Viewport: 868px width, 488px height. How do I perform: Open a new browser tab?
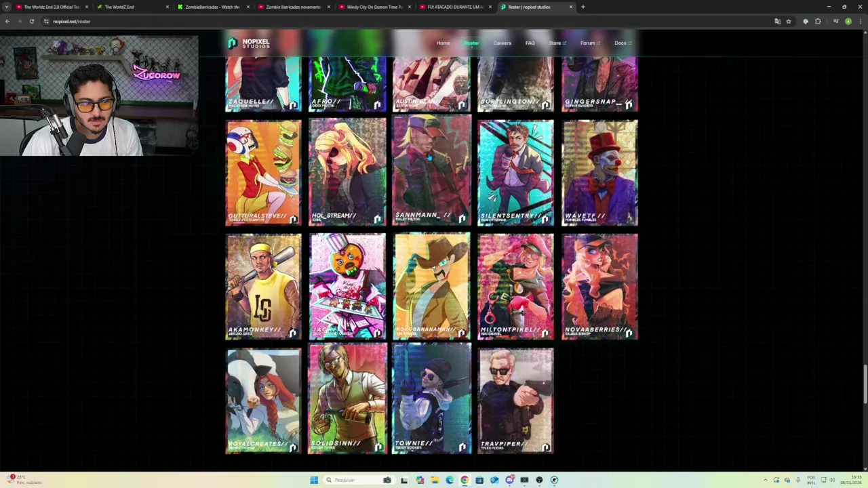coord(583,7)
